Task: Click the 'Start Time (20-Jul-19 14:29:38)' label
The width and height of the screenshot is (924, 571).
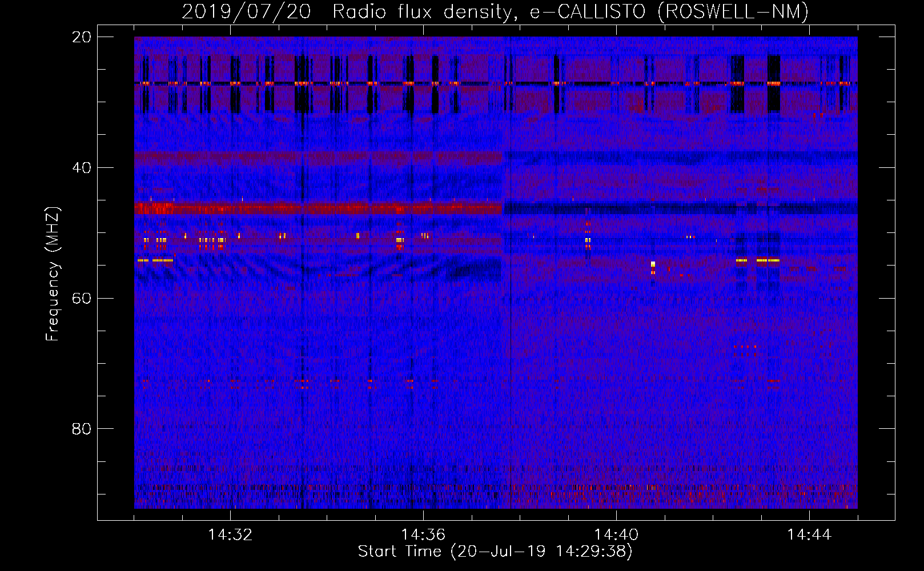Action: [495, 552]
